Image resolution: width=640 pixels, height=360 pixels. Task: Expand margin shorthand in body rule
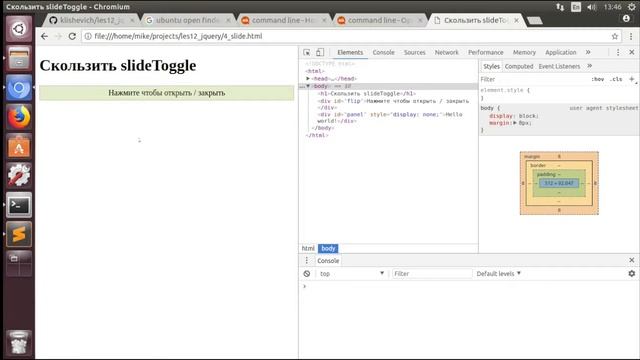pos(515,123)
